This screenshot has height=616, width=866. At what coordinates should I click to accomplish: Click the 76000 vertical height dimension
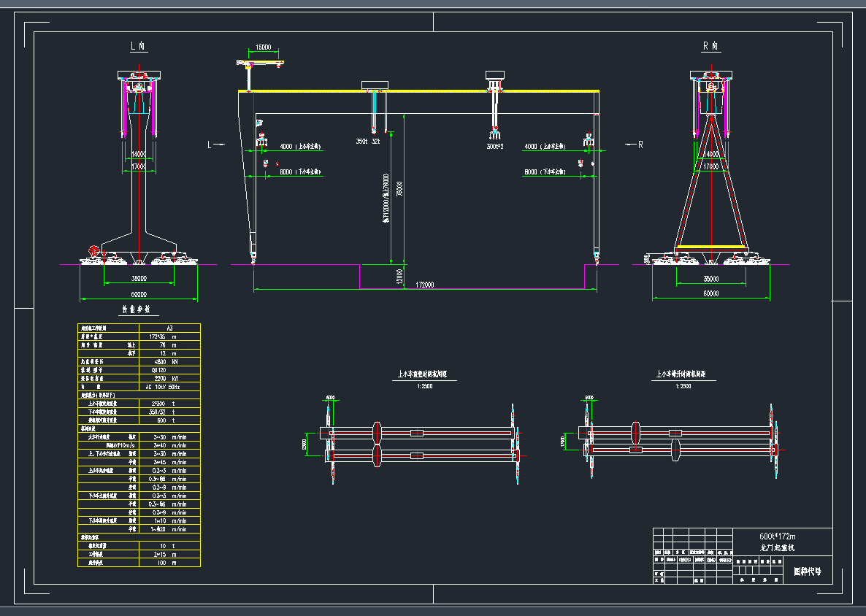pyautogui.click(x=399, y=189)
